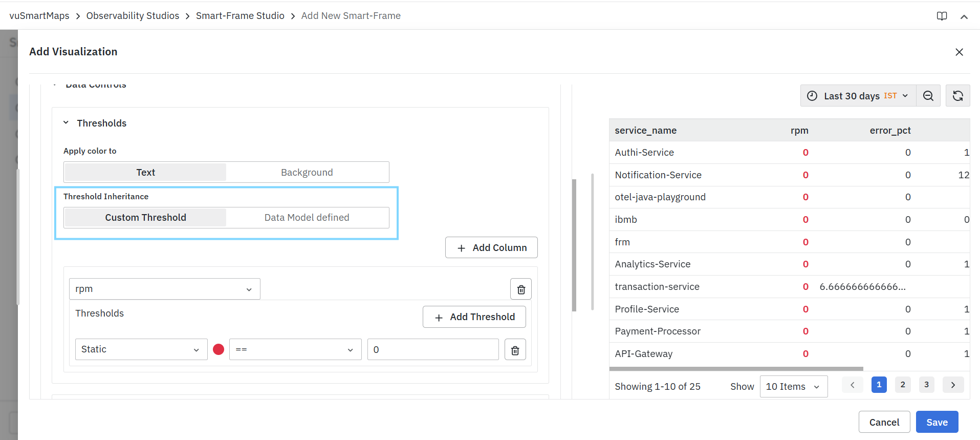
Task: Select the Notification-Service row
Action: [790, 175]
